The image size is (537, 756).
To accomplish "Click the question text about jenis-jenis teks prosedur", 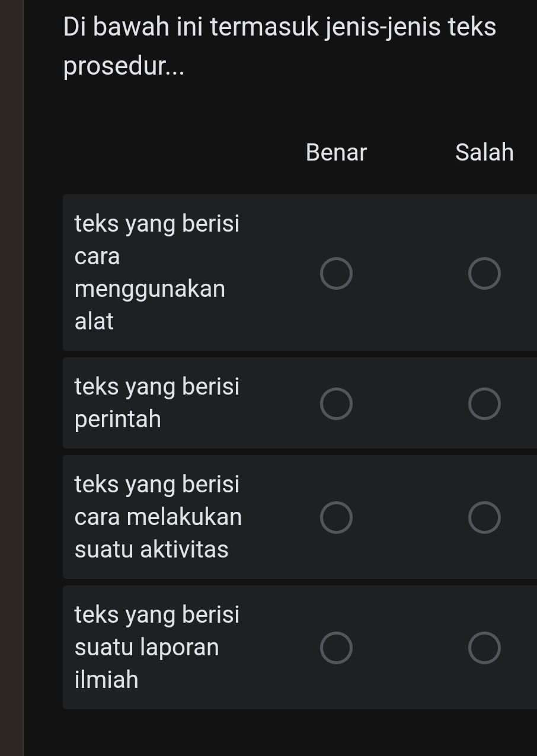I will (279, 44).
